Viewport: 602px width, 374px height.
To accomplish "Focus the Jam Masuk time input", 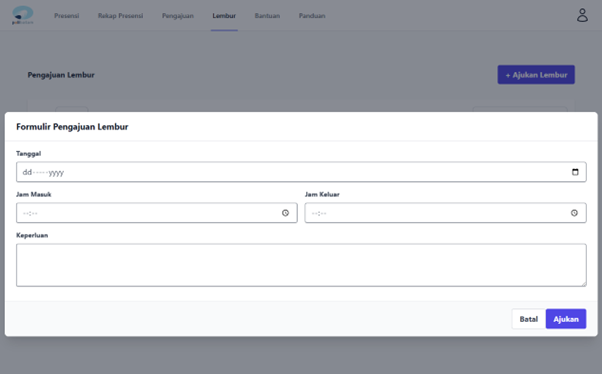I will point(157,213).
